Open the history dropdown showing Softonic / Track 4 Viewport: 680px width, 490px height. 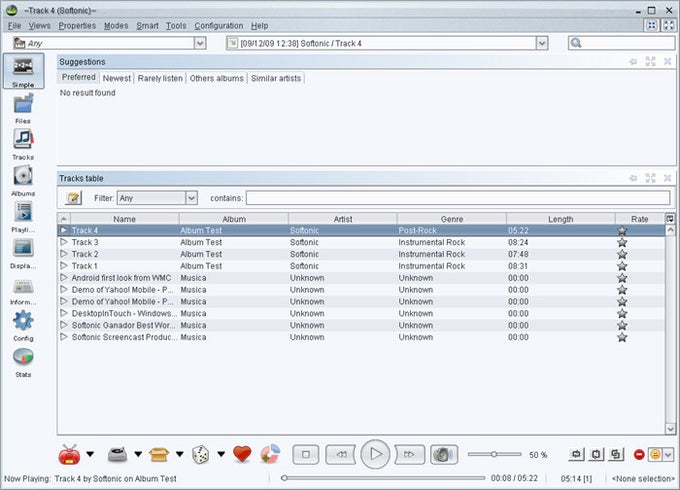542,43
